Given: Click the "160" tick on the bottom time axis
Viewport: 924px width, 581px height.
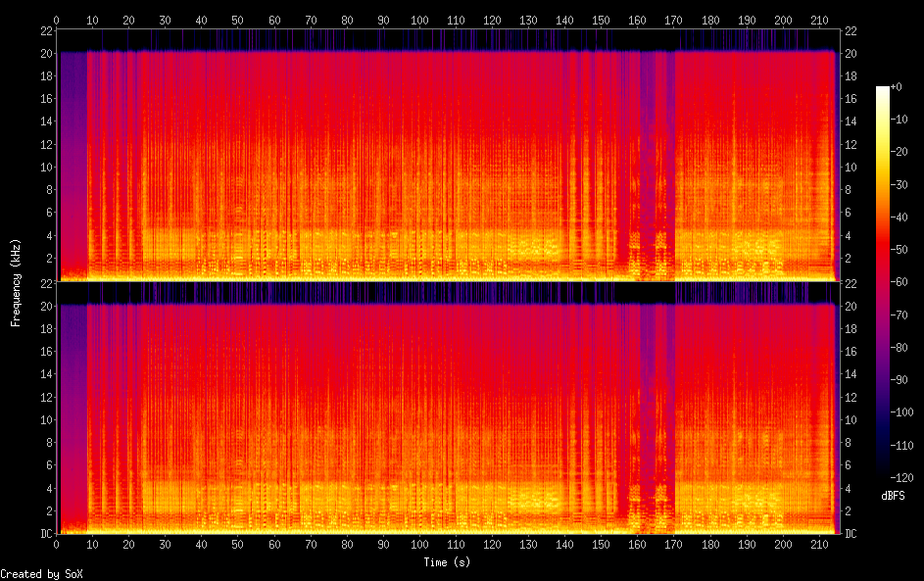Looking at the screenshot, I should point(637,545).
